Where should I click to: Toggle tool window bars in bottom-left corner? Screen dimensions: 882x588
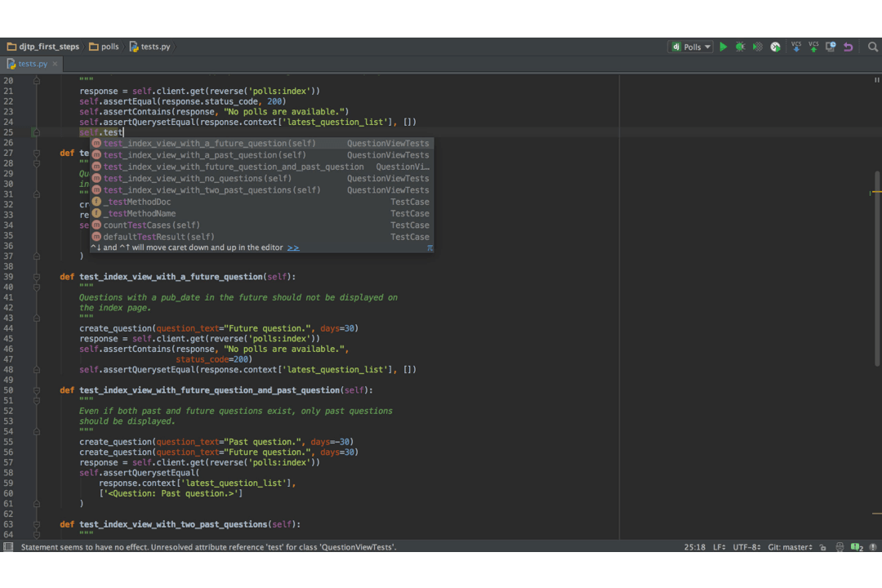pyautogui.click(x=8, y=547)
